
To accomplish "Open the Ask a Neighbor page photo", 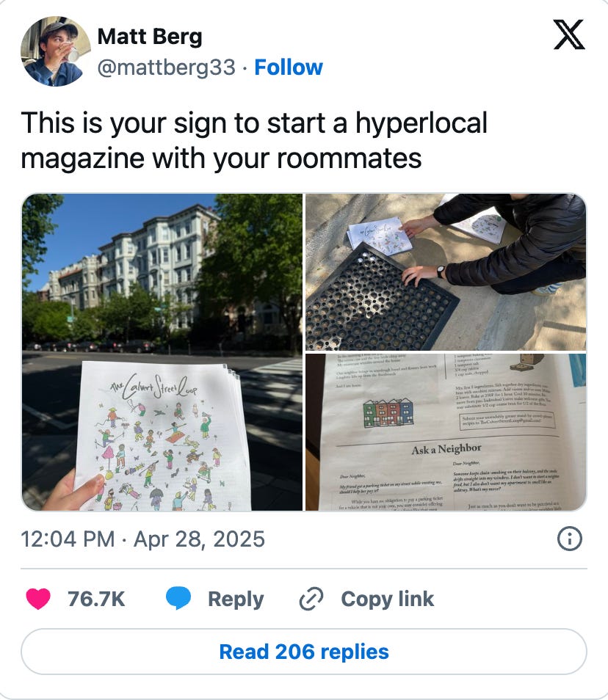I will pos(446,432).
